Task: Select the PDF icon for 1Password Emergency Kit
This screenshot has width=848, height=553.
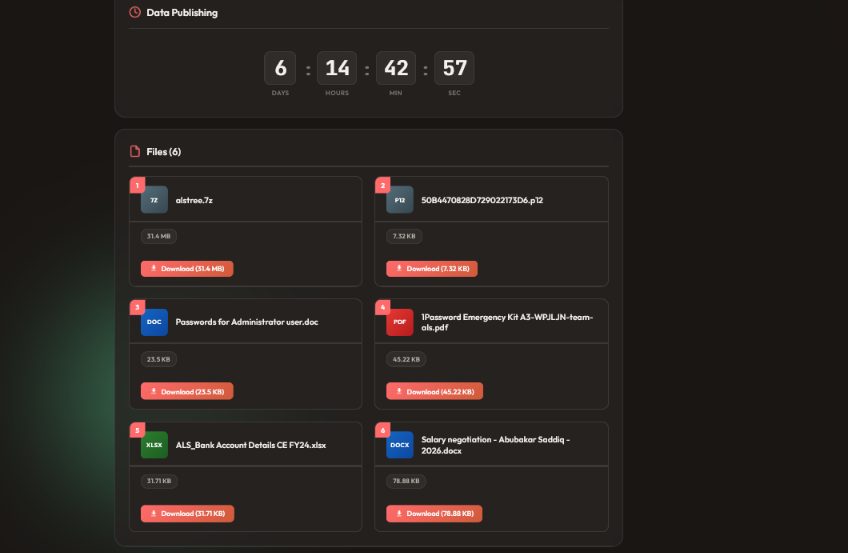Action: (400, 322)
